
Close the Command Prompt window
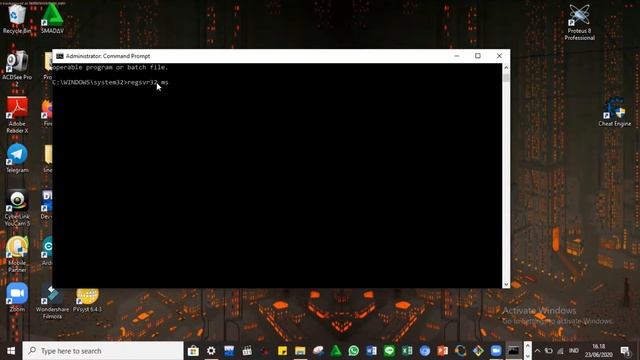pos(499,56)
